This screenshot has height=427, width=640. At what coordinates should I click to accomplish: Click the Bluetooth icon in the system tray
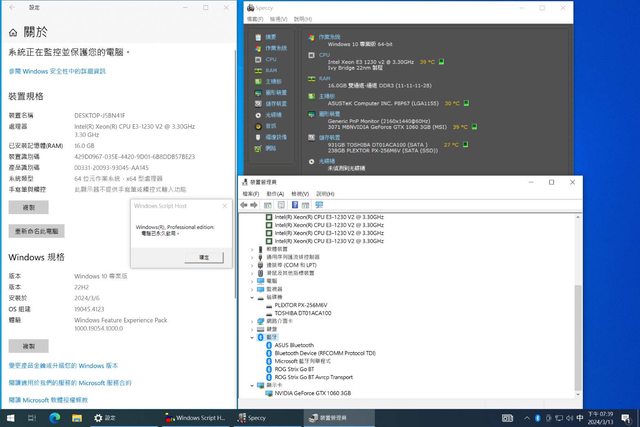pos(538,418)
